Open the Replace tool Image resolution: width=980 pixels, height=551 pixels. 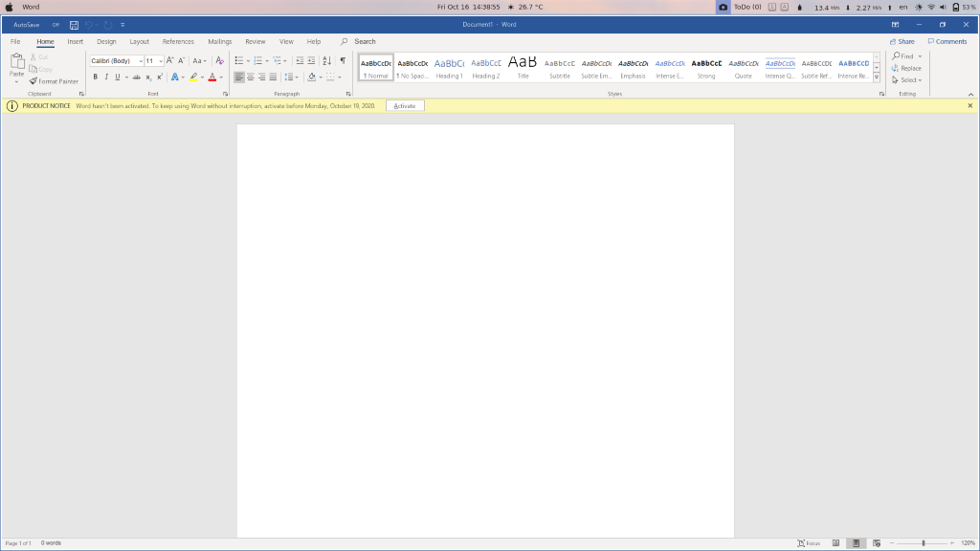[907, 68]
